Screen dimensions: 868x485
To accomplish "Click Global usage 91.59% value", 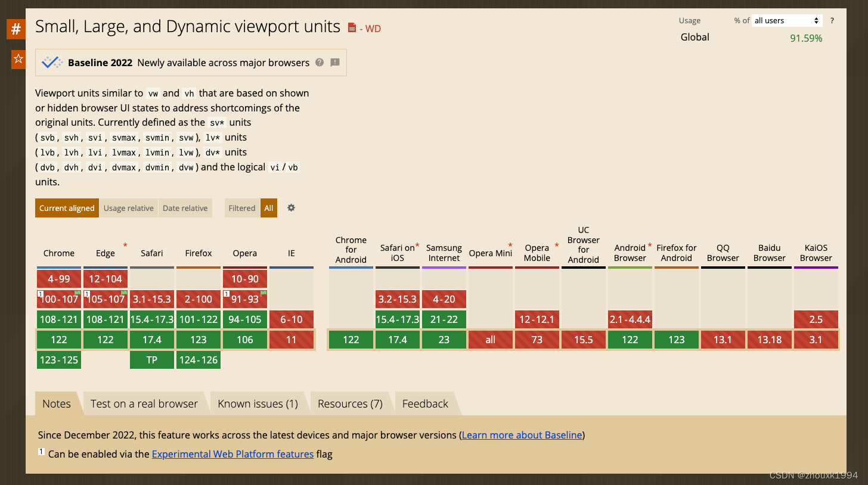I will coord(806,38).
